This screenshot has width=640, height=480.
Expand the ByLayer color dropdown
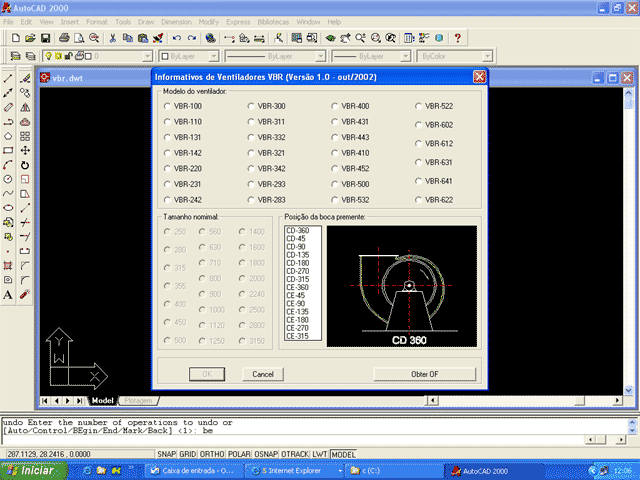[213, 57]
